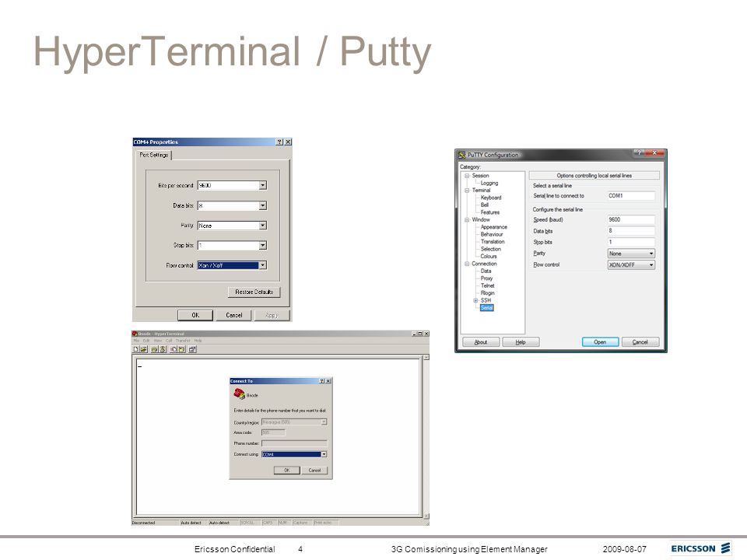Image resolution: width=747 pixels, height=560 pixels.
Task: Collapse the Connection tree node in PuTTY
Action: 467,264
